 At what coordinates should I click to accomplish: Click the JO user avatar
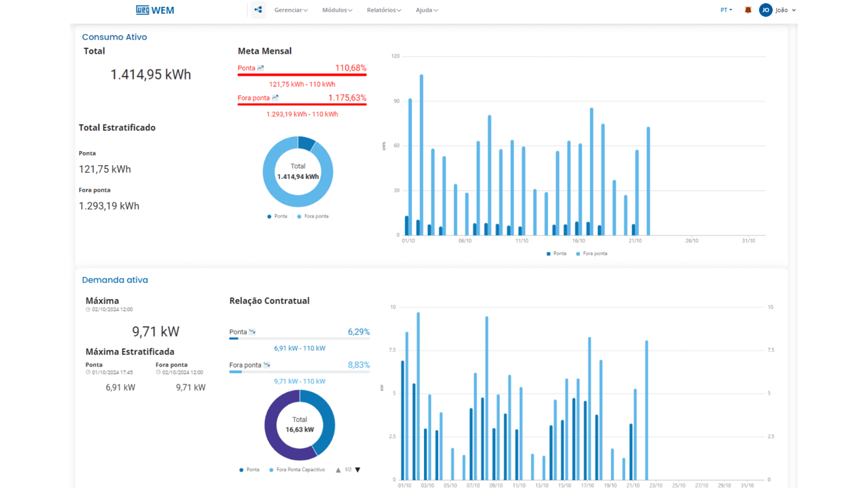click(x=765, y=10)
